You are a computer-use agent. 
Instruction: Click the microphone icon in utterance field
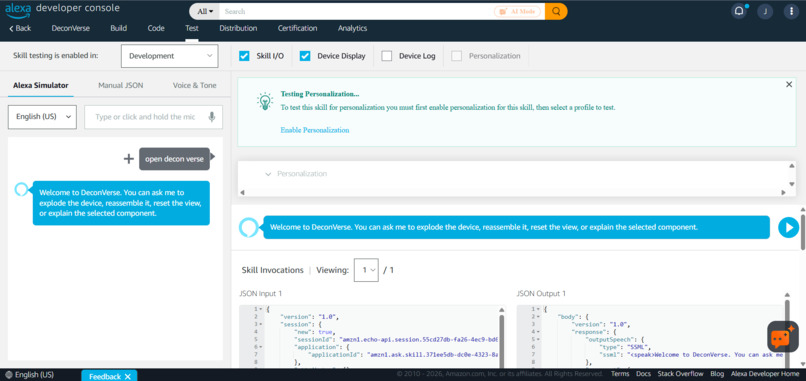click(x=212, y=117)
